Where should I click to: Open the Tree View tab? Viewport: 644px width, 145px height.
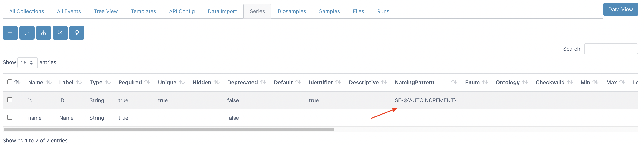(x=106, y=11)
